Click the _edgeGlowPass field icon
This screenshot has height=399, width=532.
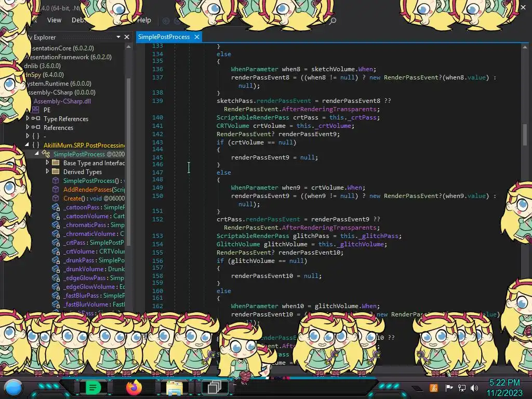tap(56, 278)
